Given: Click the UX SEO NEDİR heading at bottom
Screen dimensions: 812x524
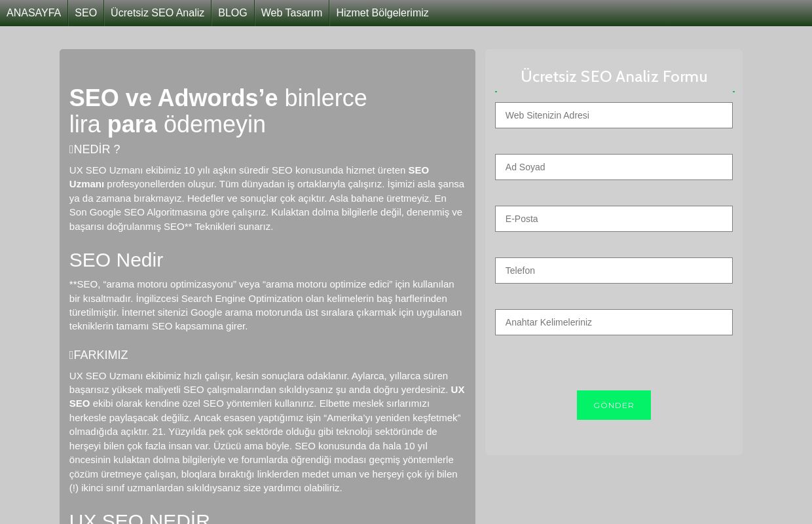Looking at the screenshot, I should tap(139, 517).
